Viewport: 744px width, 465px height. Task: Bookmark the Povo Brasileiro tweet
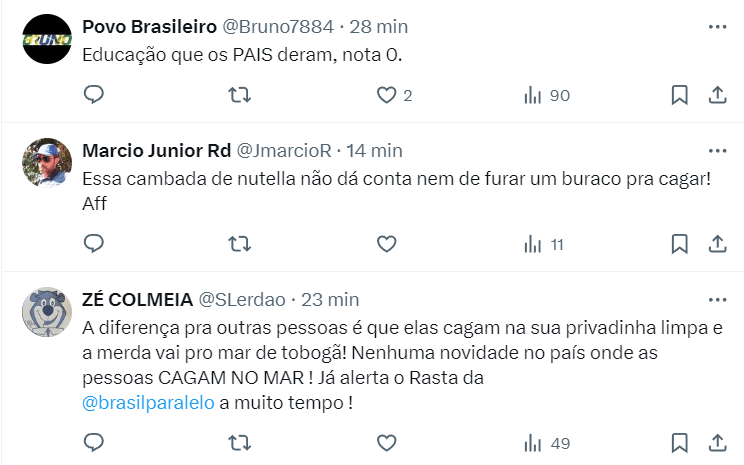coord(679,95)
